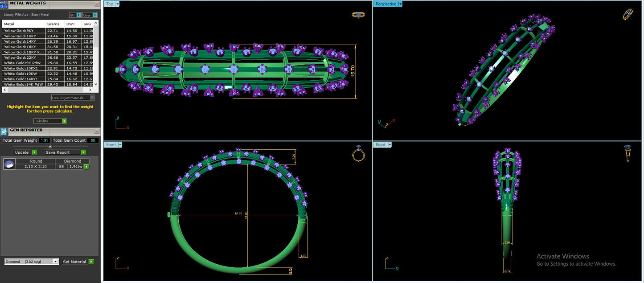The image size is (644, 283).
Task: Close the Metal Weights panel
Action: [x=97, y=4]
